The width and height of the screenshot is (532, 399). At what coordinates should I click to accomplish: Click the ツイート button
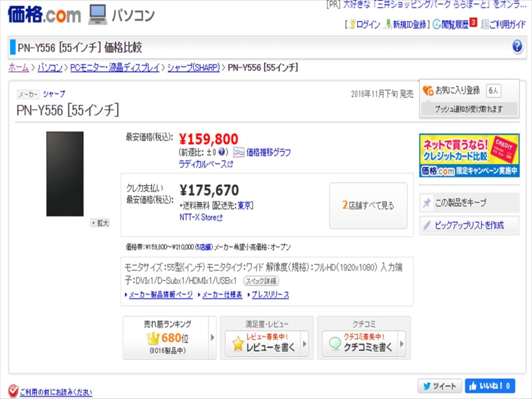(440, 386)
